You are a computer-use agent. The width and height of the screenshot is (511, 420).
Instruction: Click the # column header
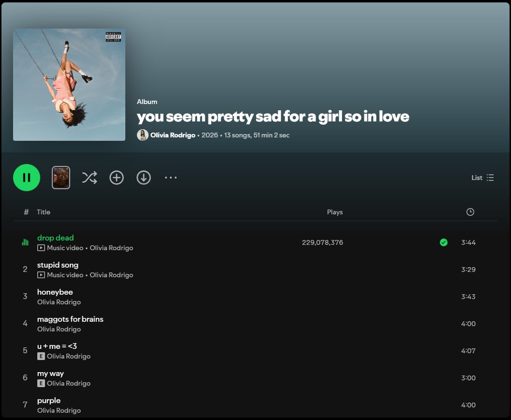coord(26,212)
